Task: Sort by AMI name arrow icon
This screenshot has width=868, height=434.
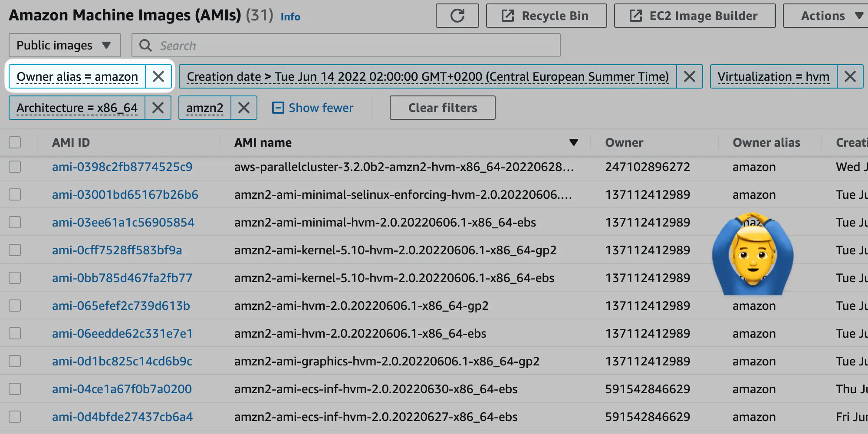Action: coord(573,142)
